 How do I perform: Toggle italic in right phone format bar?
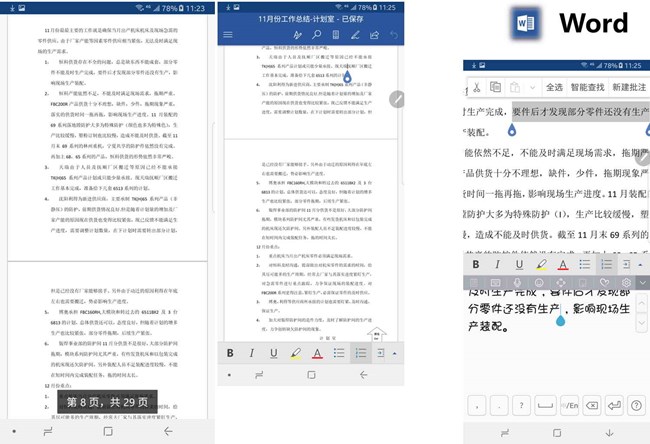497,264
